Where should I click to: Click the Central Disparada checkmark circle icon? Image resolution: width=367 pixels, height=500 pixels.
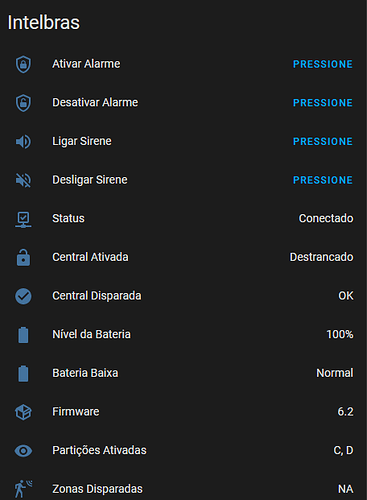[23, 296]
